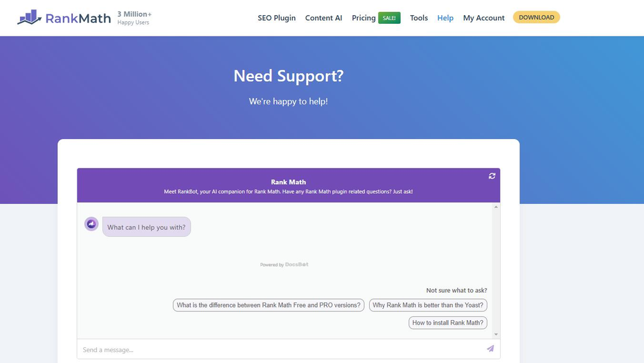
Task: Click the 'What can I help you with?' bubble
Action: [x=147, y=227]
